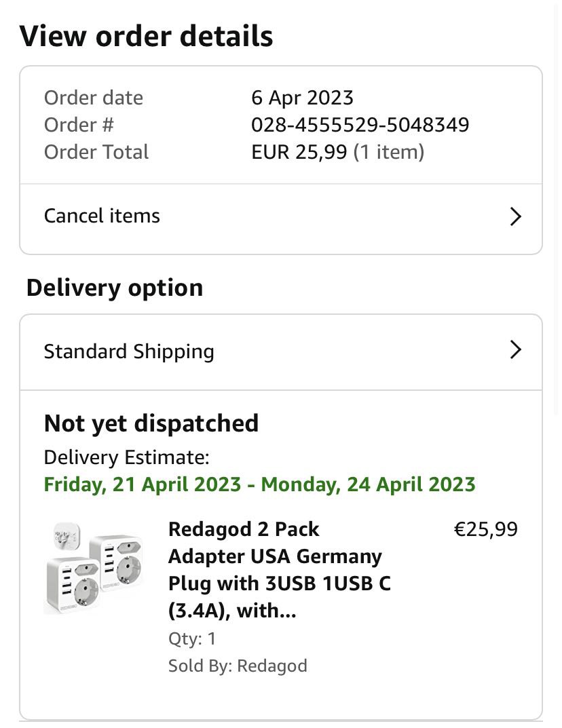Viewport: 562px width, 728px height.
Task: Select the 6 Apr 2023 order date
Action: pyautogui.click(x=302, y=98)
